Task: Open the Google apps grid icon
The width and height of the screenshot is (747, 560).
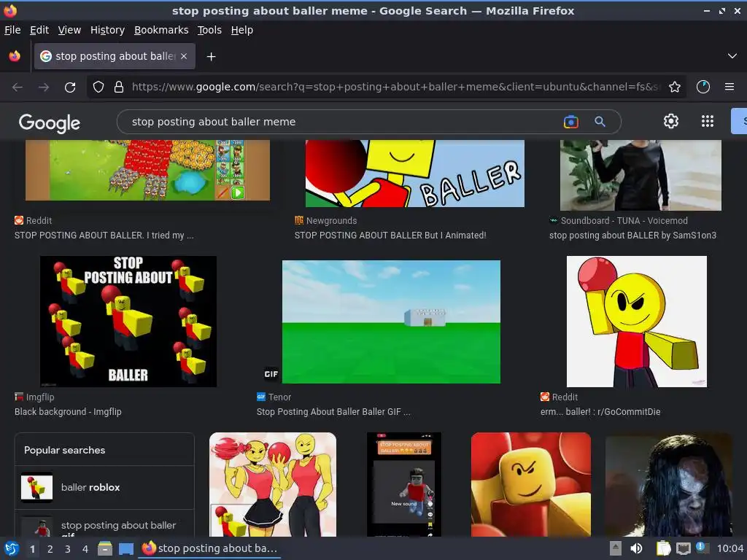Action: click(708, 122)
